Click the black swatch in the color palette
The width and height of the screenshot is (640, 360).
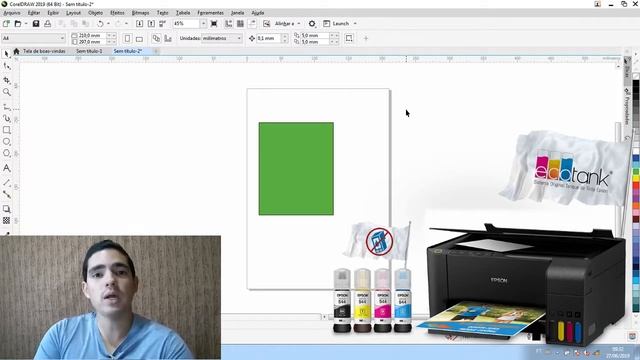coord(636,84)
